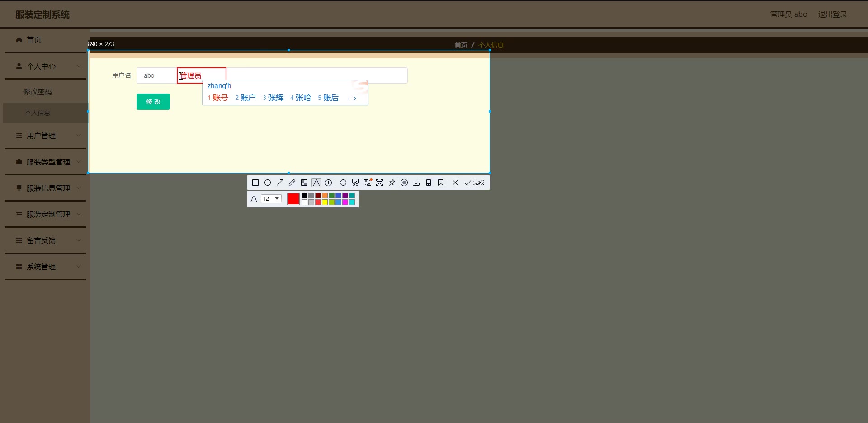Screen dimensions: 868x423
Task: Select the arrow annotation tool
Action: (x=280, y=183)
